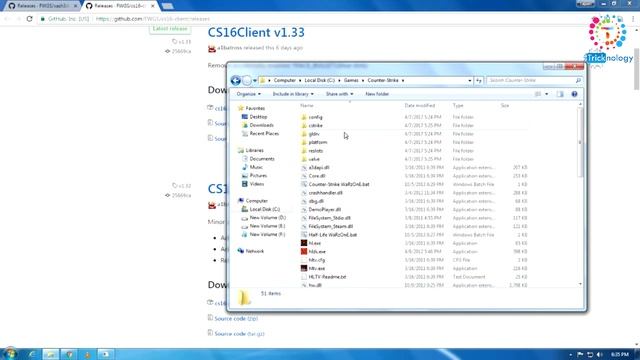This screenshot has height=360, width=640.
Task: Open the CS16Client v1.33 release link in Chrome
Action: 256,32
